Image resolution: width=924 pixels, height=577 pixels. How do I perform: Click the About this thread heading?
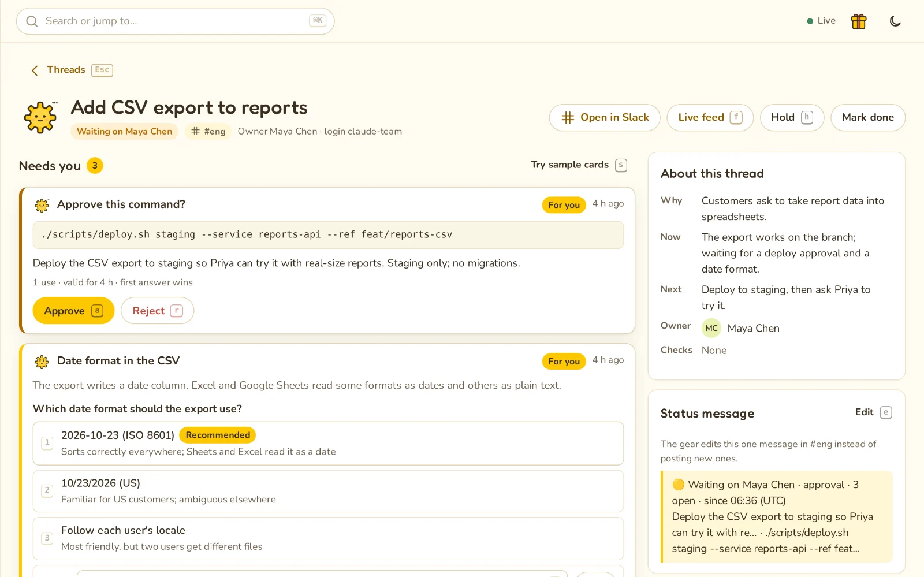click(x=712, y=174)
